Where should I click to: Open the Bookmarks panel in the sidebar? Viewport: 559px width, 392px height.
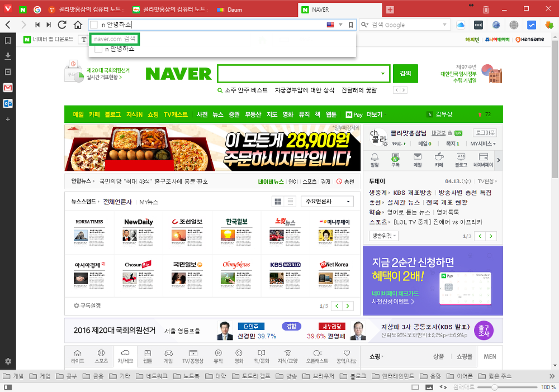tap(8, 41)
